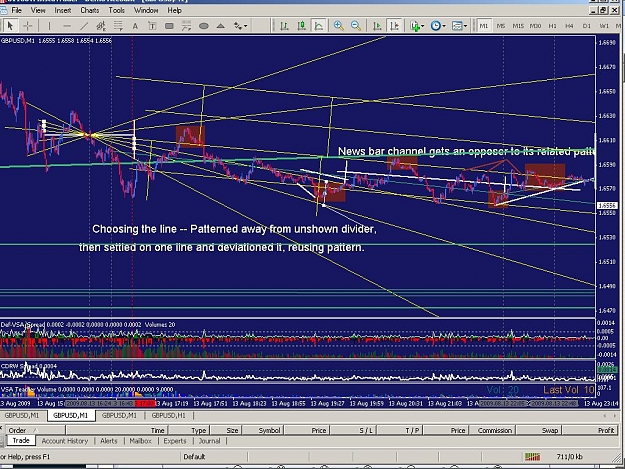Click chart tabs scroll-right arrow
The image size is (625, 469).
point(614,416)
